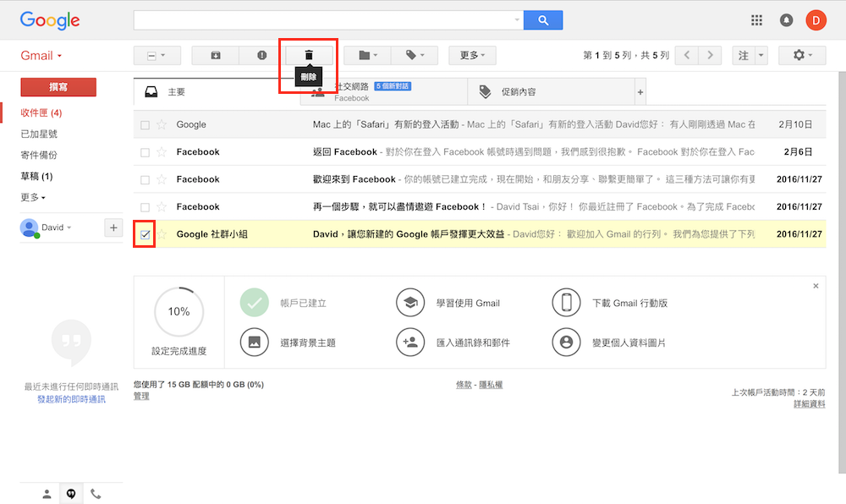
Task: Expand the settings gear dropdown
Action: point(802,55)
